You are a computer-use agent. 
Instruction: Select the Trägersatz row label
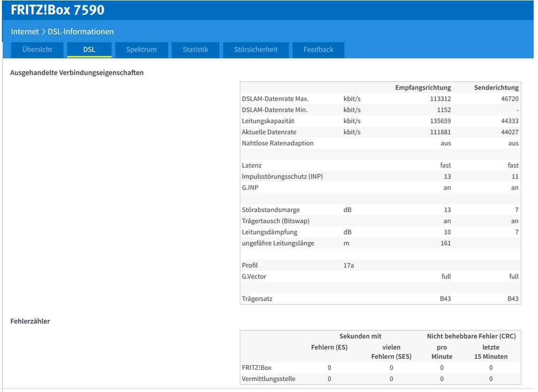(x=257, y=299)
